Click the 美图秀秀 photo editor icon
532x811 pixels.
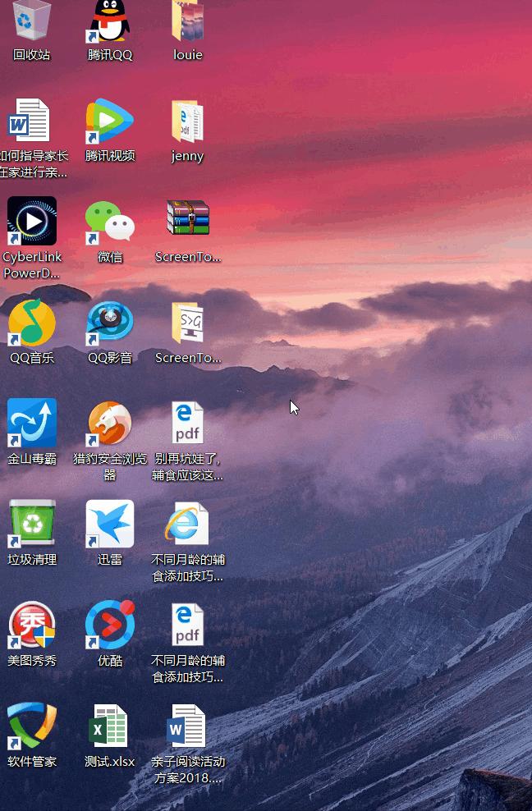pos(32,625)
